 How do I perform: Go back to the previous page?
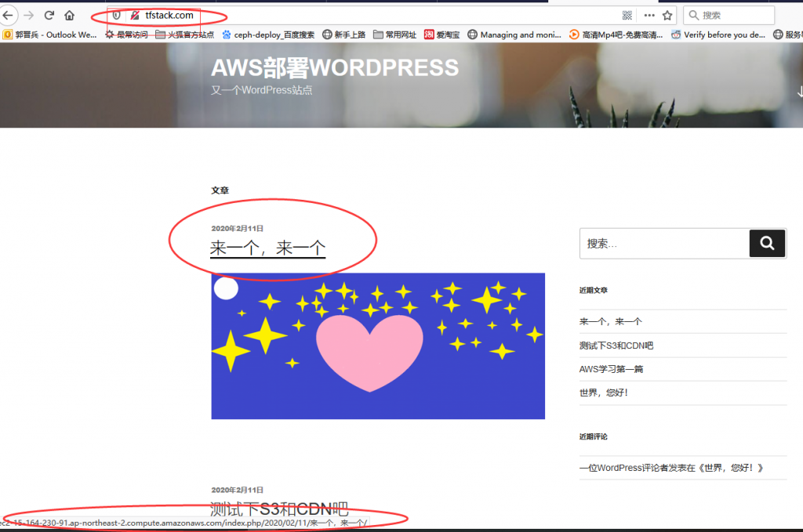tap(8, 16)
